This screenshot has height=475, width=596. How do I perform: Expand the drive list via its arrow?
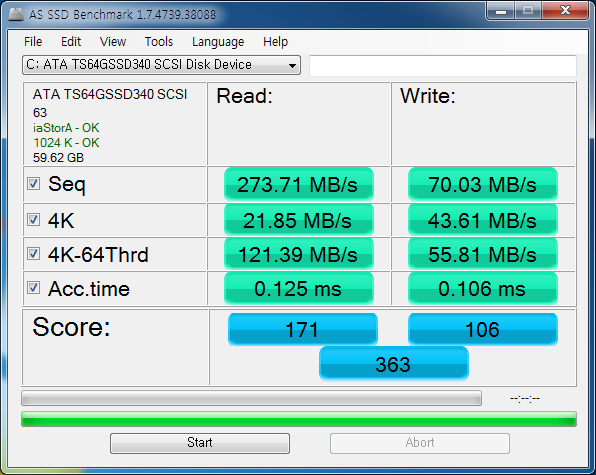pyautogui.click(x=292, y=65)
